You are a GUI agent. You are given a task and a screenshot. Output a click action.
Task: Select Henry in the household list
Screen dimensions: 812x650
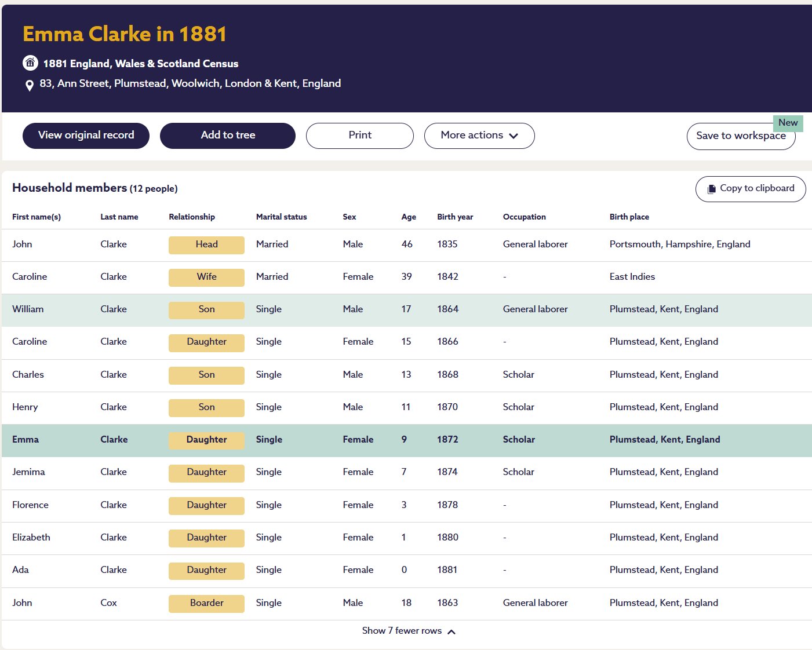pyautogui.click(x=25, y=407)
